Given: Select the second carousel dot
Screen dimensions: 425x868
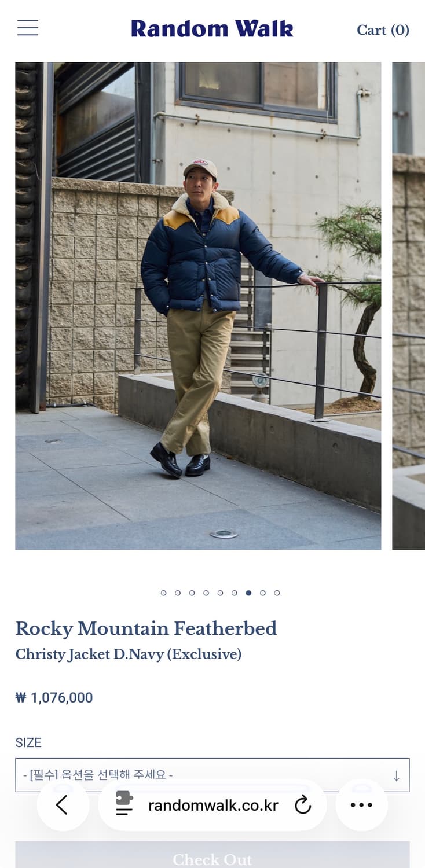Looking at the screenshot, I should 178,593.
